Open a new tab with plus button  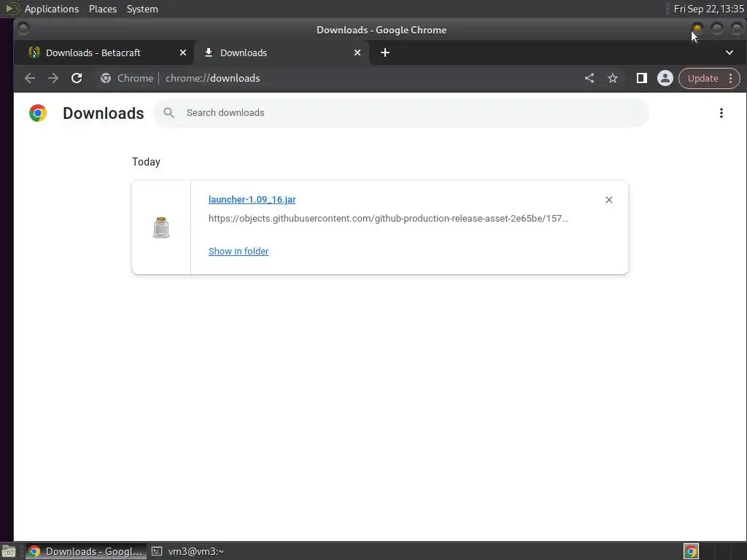[385, 52]
